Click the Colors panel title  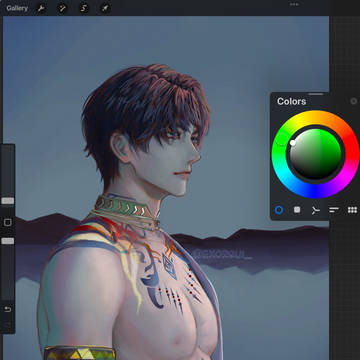point(292,101)
